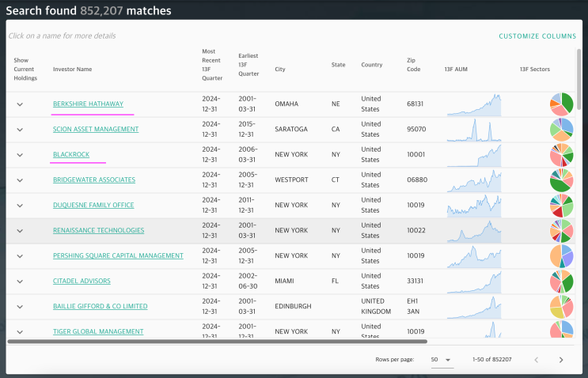588x378 pixels.
Task: Open Pershing Square Capital Management link
Action: click(x=118, y=255)
